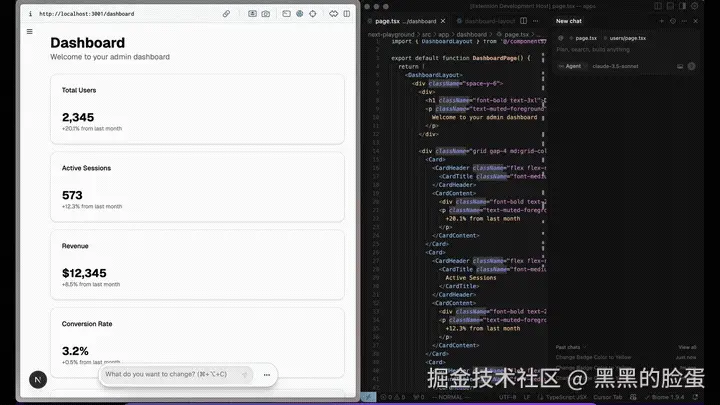Image resolution: width=720 pixels, height=405 pixels.
Task: Toggle bottom panel layout icon in title bar
Action: 670,6
